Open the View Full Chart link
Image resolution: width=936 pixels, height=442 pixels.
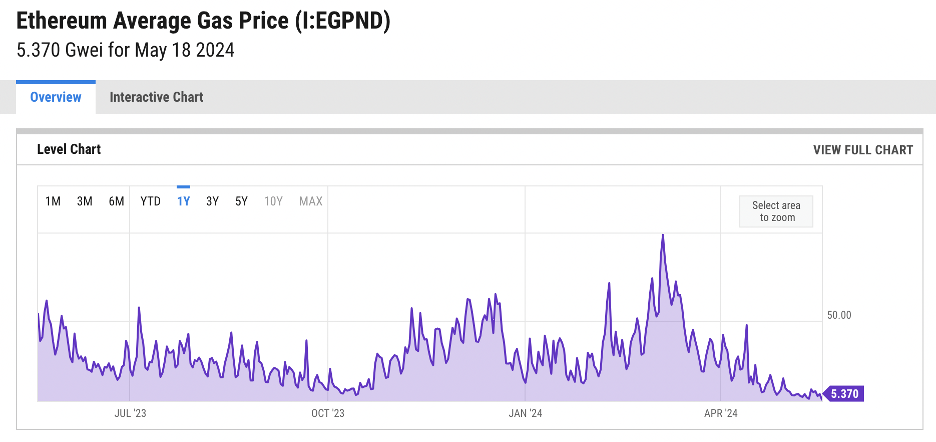tap(863, 150)
